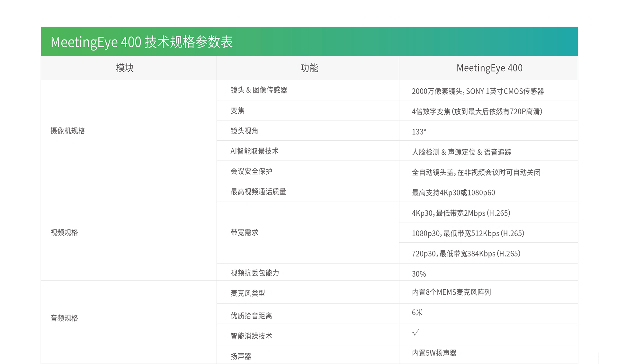This screenshot has height=364, width=617.
Task: Click the 6米 pickup distance value
Action: 417,312
